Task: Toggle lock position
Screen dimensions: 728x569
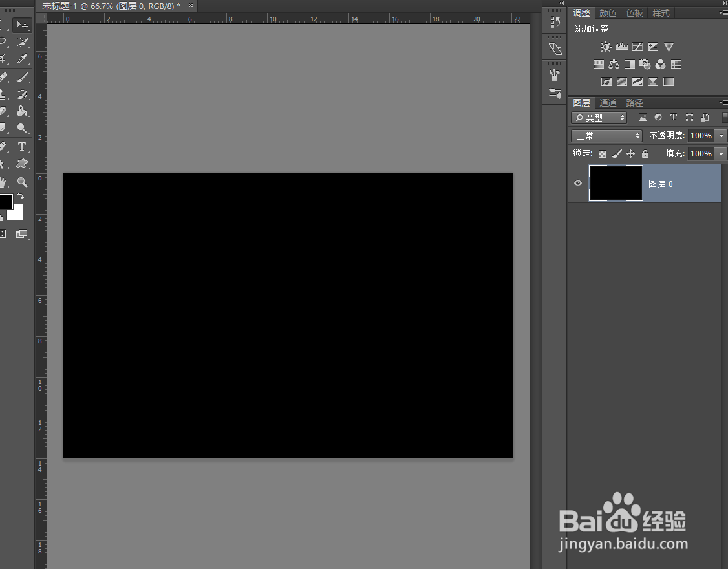Action: coord(630,154)
